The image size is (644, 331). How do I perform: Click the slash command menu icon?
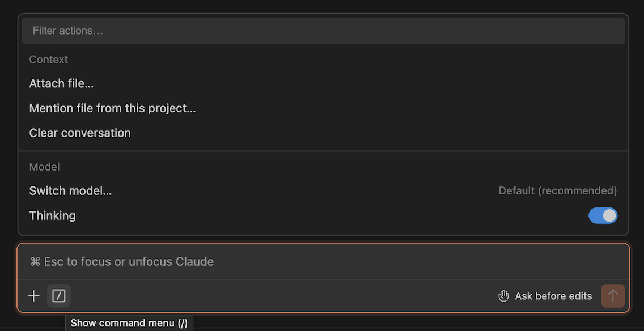point(58,295)
